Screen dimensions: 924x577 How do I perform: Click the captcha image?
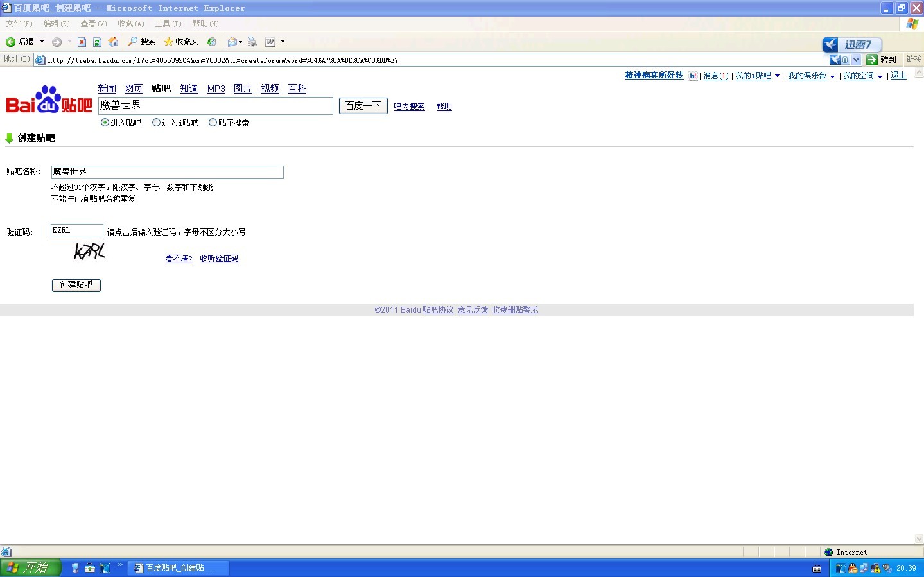(89, 252)
